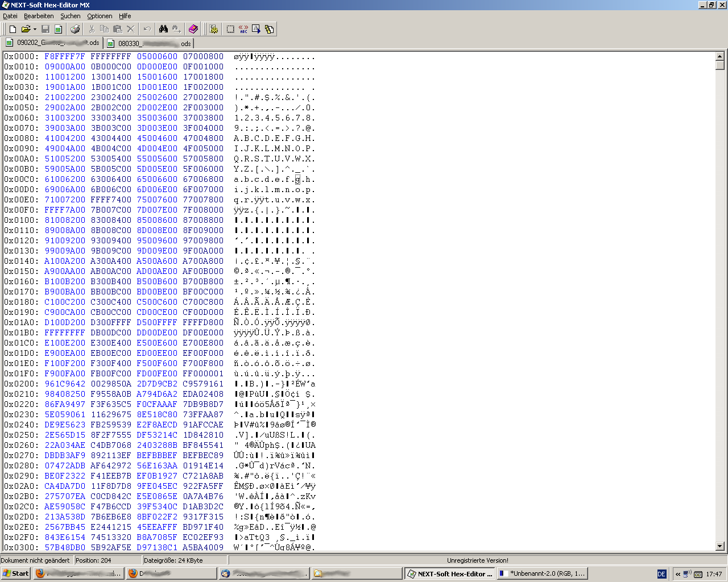
Task: Open the Bearbeiten menu
Action: coord(39,16)
